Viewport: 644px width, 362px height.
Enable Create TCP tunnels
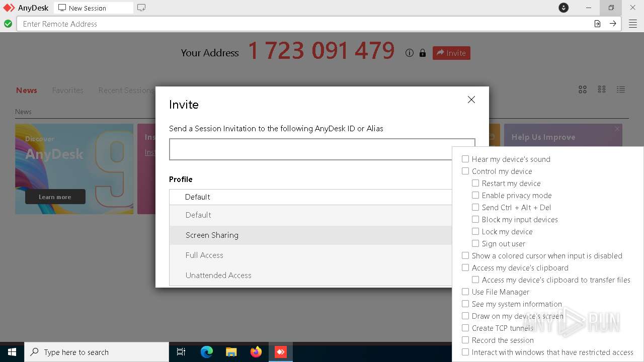465,328
